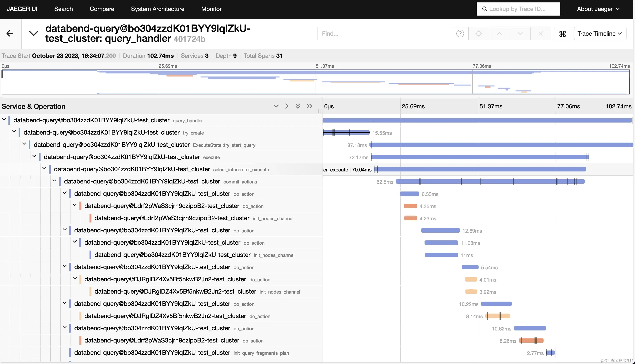
Task: Collapse the trace header details chevron
Action: click(x=34, y=34)
